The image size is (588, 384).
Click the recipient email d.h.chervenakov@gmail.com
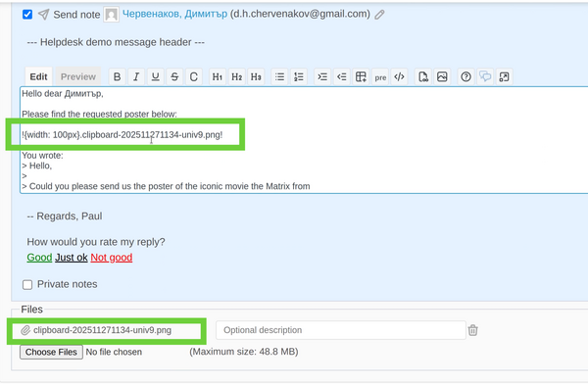click(301, 14)
